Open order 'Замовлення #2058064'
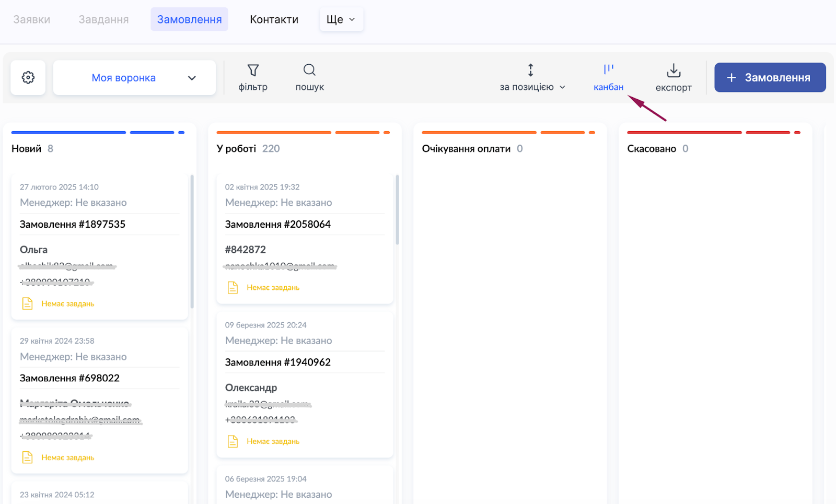Image resolution: width=836 pixels, height=504 pixels. [278, 224]
